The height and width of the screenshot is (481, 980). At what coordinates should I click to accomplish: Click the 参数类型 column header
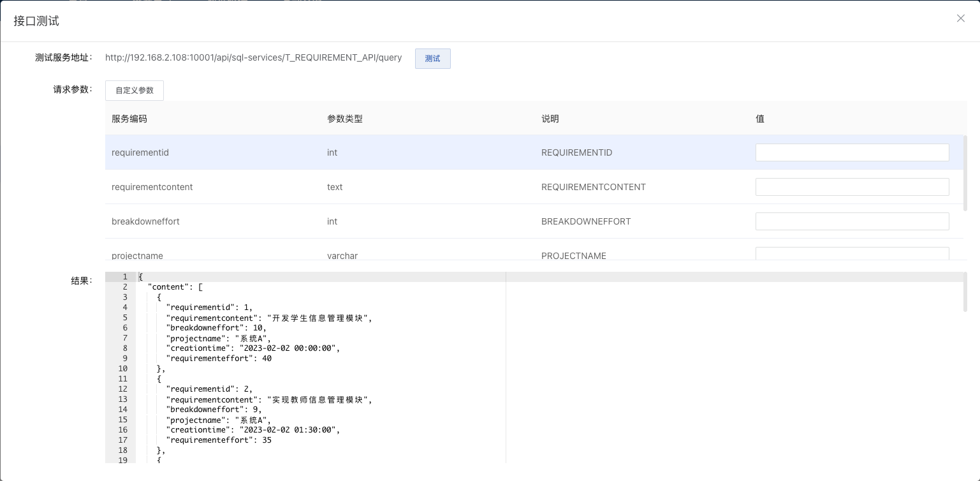tap(345, 119)
